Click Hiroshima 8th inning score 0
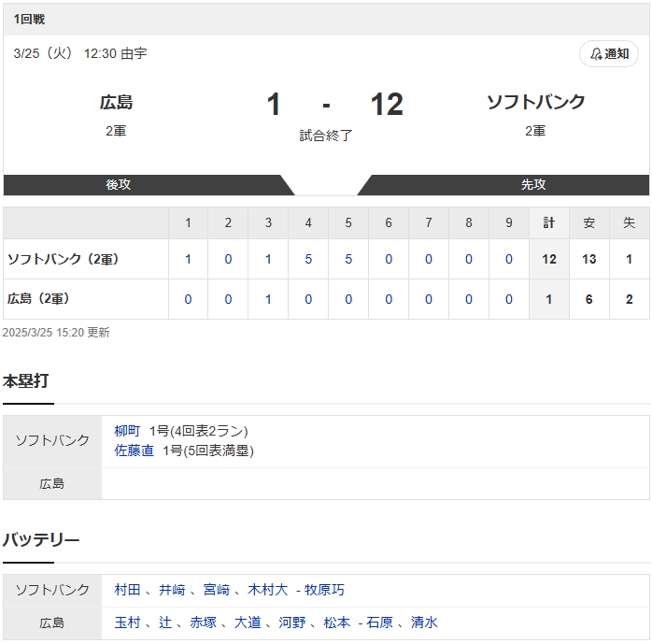The height and width of the screenshot is (644, 652). [x=469, y=299]
